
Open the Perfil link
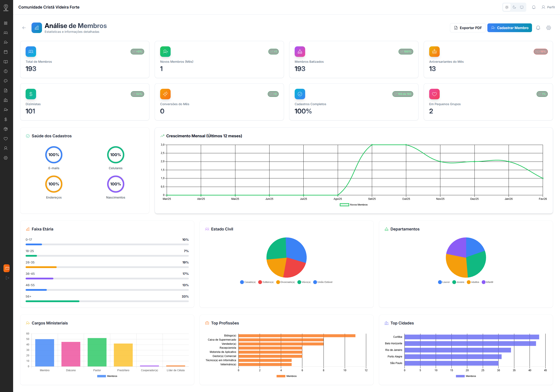(548, 7)
